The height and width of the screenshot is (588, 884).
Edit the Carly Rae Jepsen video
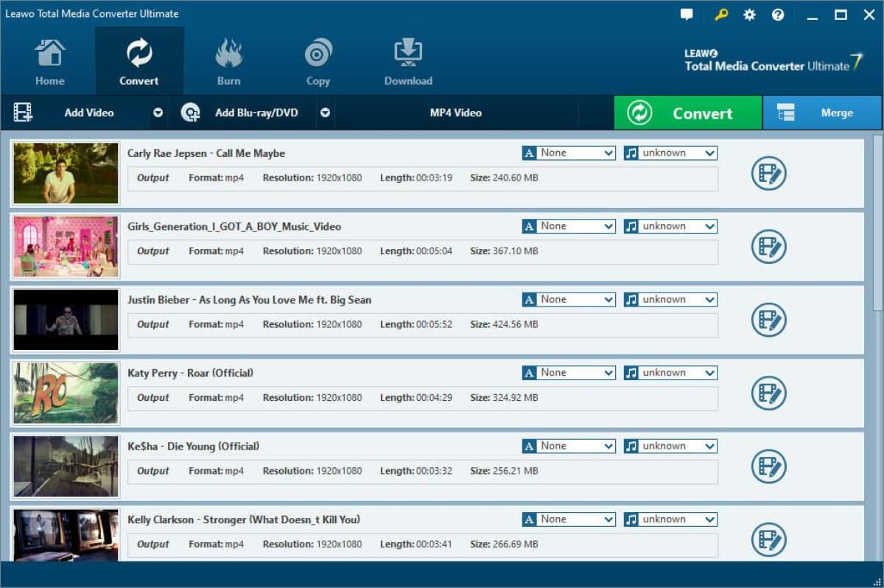click(768, 174)
